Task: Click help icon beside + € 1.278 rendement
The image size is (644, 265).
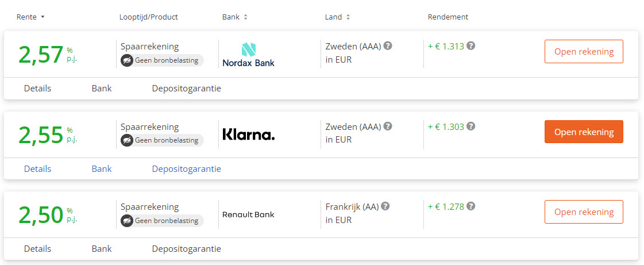Action: tap(471, 206)
